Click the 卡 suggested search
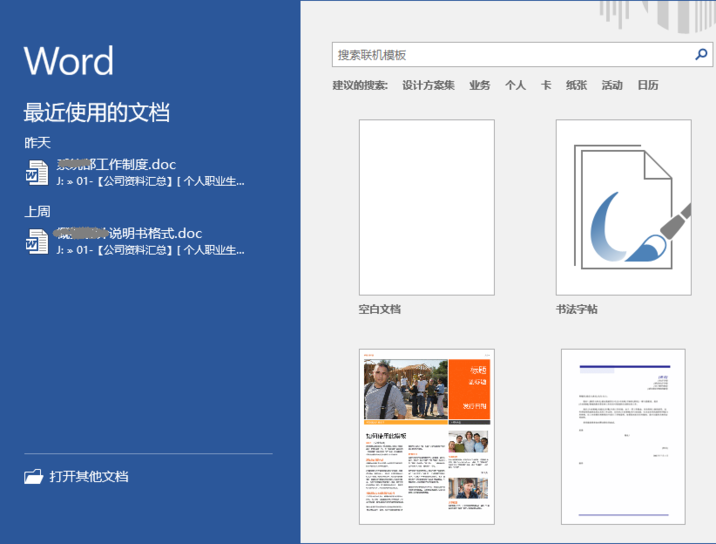Viewport: 716px width, 544px height. tap(546, 86)
